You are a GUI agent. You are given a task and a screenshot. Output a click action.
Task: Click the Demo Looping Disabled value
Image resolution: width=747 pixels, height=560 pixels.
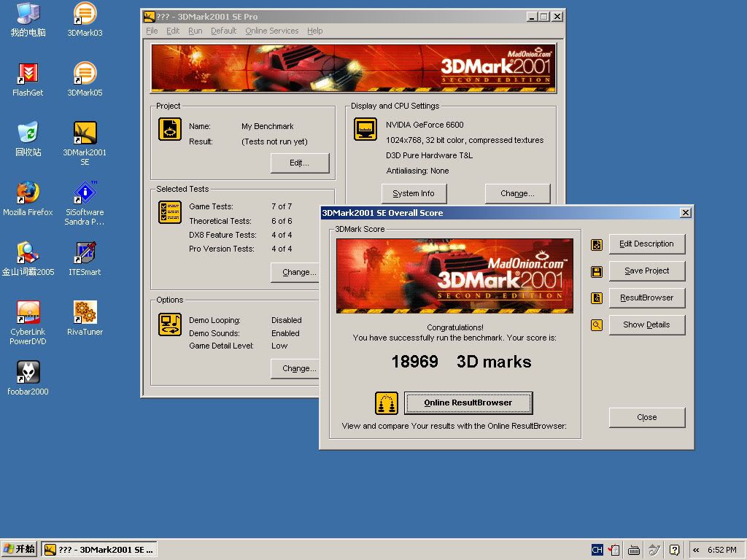coord(286,320)
